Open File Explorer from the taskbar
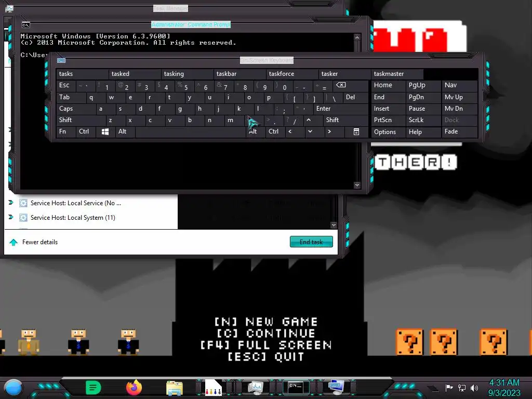The height and width of the screenshot is (399, 532). [x=175, y=388]
